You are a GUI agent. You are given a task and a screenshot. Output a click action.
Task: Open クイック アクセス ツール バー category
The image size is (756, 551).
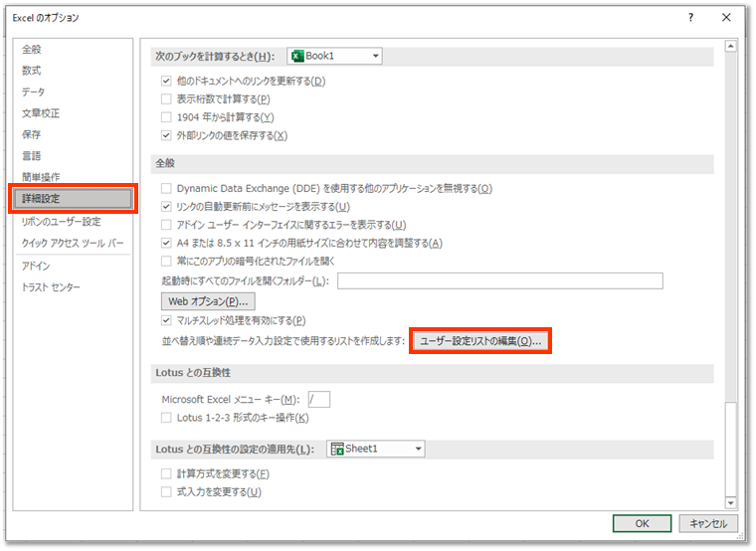click(73, 243)
